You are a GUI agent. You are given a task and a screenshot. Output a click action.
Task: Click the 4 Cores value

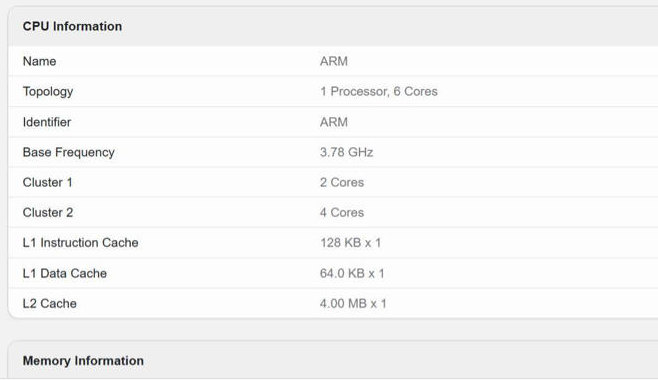pos(342,213)
